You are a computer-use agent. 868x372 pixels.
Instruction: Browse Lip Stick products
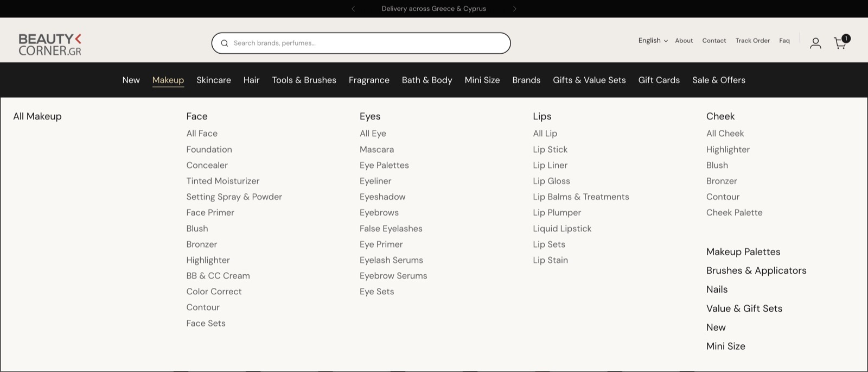click(x=550, y=149)
